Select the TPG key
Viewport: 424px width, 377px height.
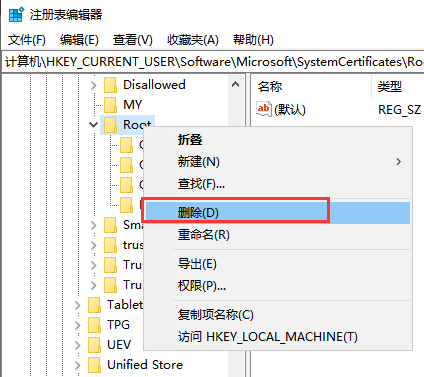point(118,325)
